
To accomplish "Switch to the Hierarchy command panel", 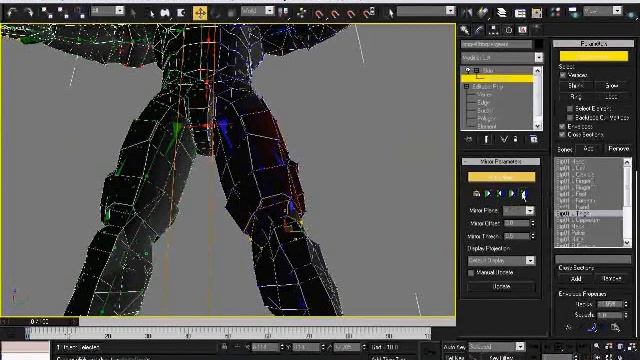I will [x=493, y=30].
